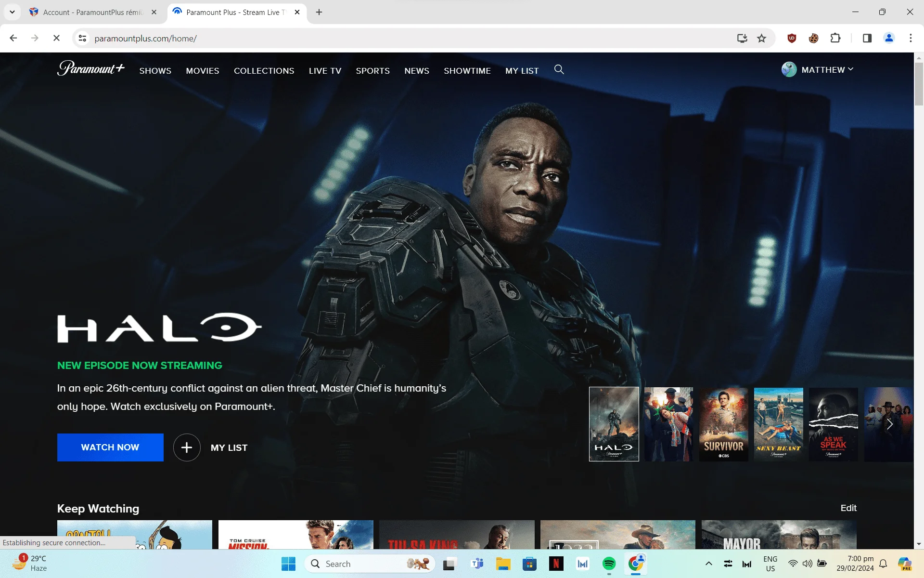Click WATCH NOW button

pos(110,447)
